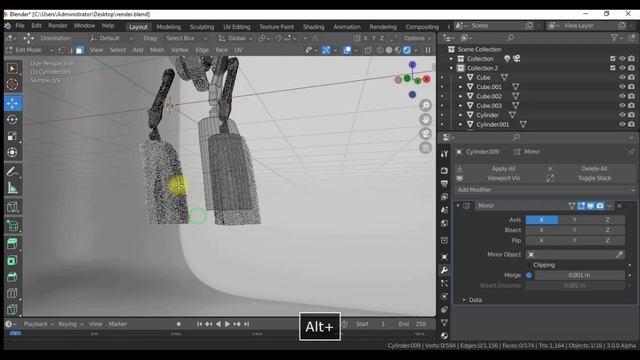Screen dimensions: 640x360
Task: Hide Cylinder object eye icon
Action: pos(622,115)
